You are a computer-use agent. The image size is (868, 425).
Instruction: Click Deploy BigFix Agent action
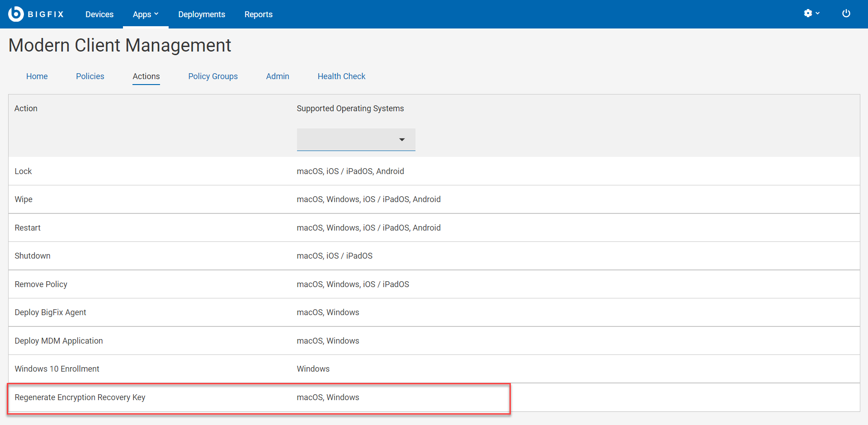tap(50, 312)
